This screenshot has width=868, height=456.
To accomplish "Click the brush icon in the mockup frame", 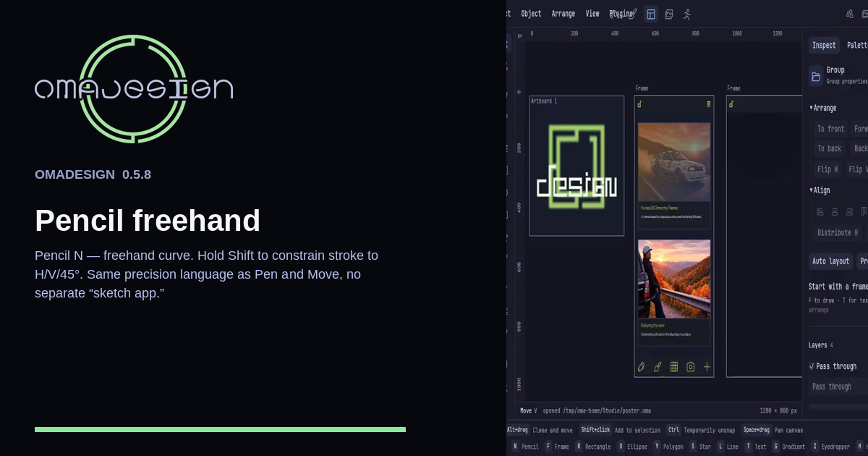I will coord(658,367).
